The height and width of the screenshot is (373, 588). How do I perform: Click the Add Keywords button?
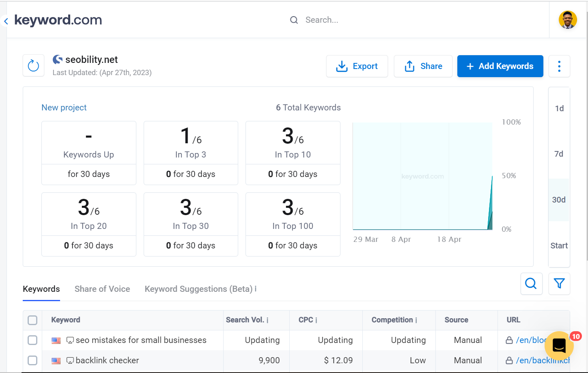[500, 66]
